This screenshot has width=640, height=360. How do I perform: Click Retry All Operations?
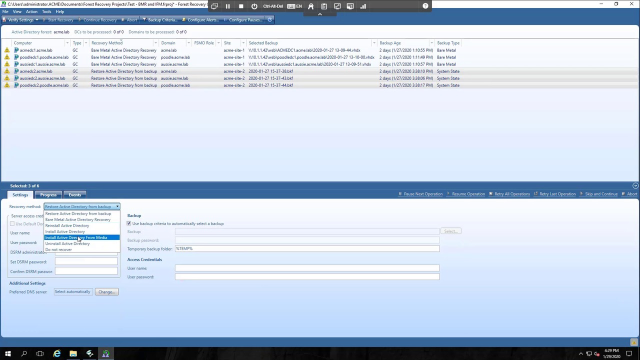(x=509, y=194)
